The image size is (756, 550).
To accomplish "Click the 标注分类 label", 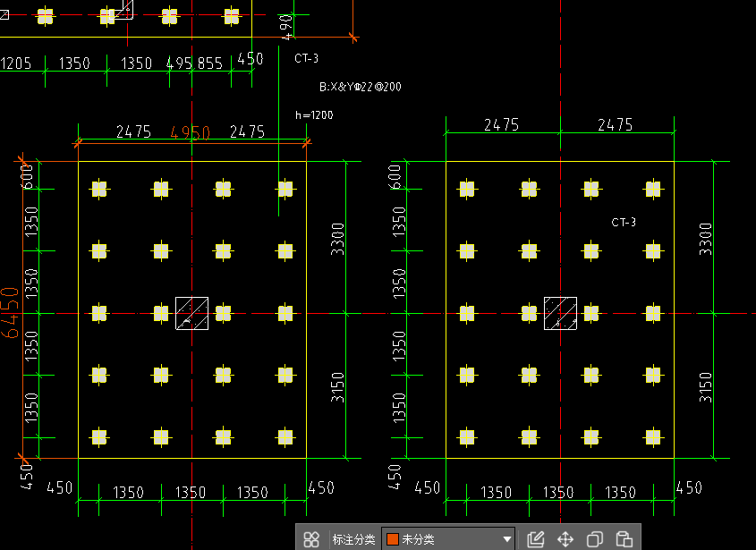I will pos(353,539).
